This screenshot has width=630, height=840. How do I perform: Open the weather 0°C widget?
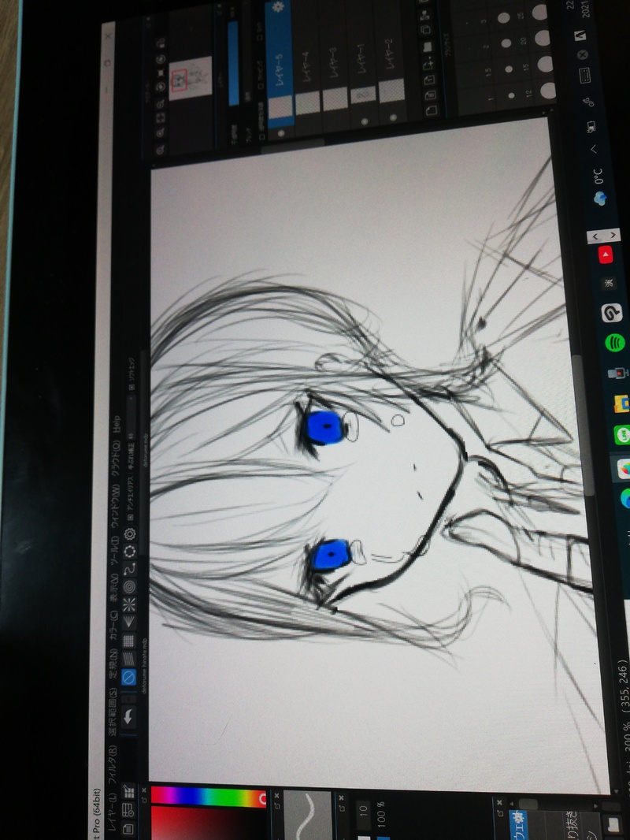[598, 188]
